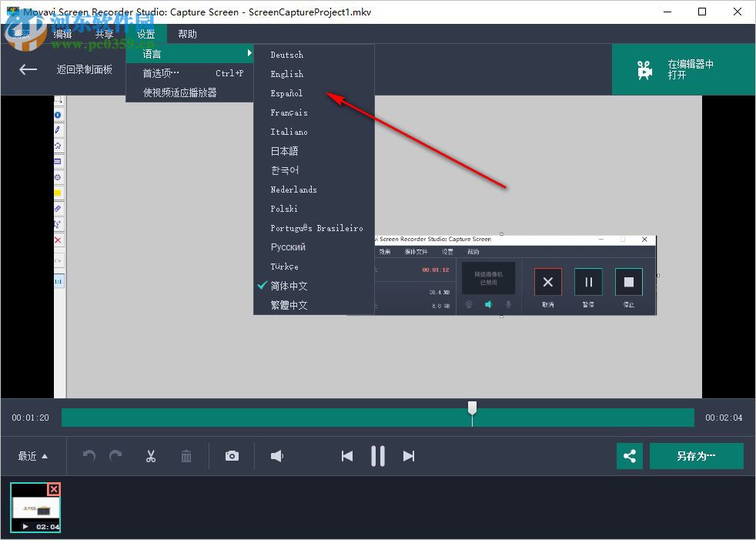The width and height of the screenshot is (756, 540).
Task: Cut the video with the scissors tool
Action: coord(150,456)
